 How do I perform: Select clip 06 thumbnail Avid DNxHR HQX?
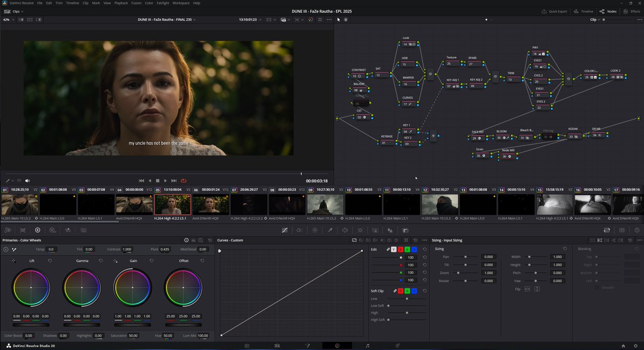coord(210,204)
